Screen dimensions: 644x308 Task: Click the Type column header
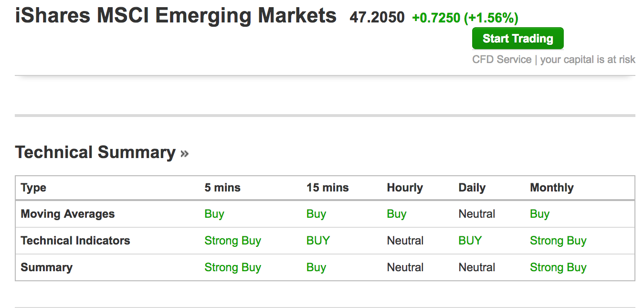point(33,188)
